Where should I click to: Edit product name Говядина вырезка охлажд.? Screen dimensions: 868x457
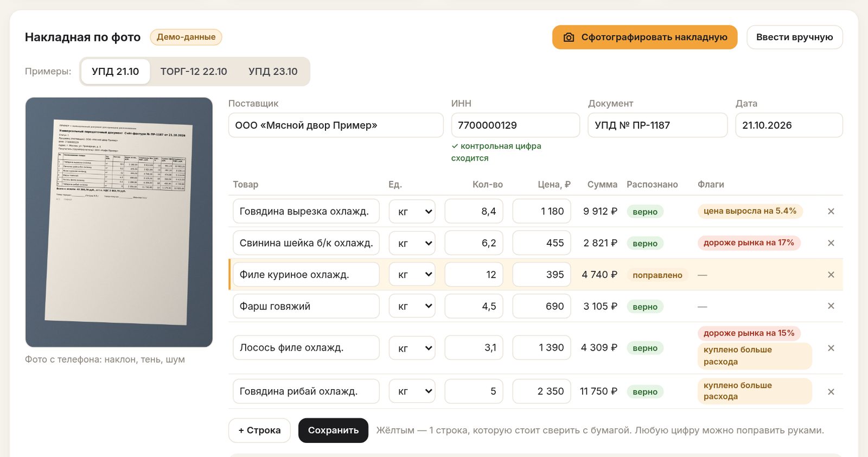[306, 211]
